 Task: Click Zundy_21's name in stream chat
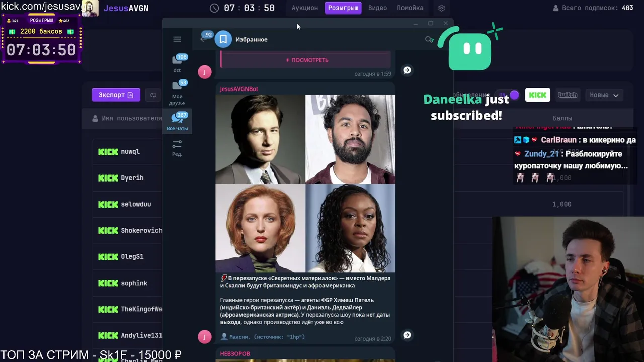pyautogui.click(x=541, y=154)
